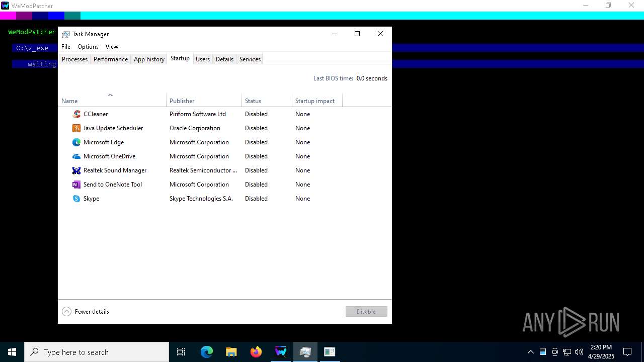644x362 pixels.
Task: Click the Java Update Scheduler icon
Action: (76, 128)
